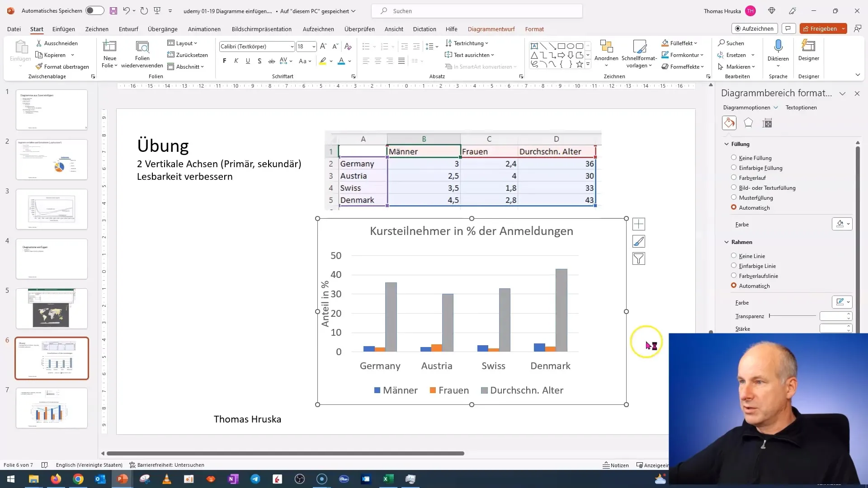
Task: Select the chart layout icon in format panel
Action: click(x=768, y=123)
